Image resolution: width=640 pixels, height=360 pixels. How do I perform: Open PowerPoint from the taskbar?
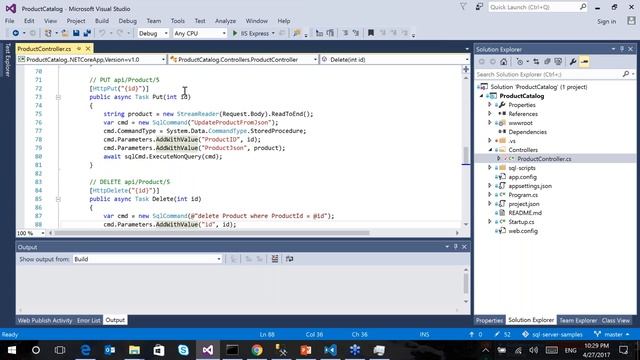(306, 350)
